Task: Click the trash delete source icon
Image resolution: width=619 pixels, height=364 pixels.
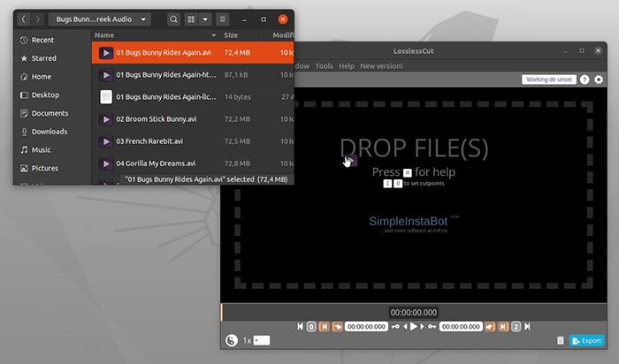Action: [560, 340]
